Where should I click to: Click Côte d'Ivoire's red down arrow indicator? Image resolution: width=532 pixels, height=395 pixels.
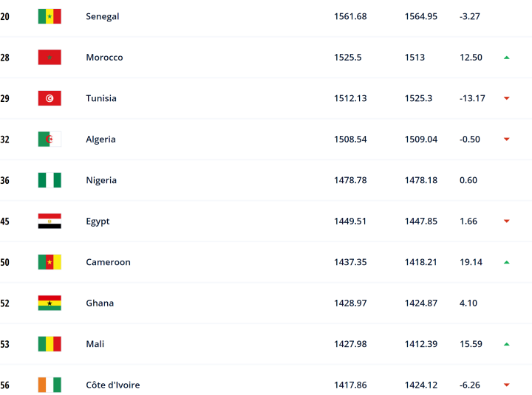coord(507,385)
